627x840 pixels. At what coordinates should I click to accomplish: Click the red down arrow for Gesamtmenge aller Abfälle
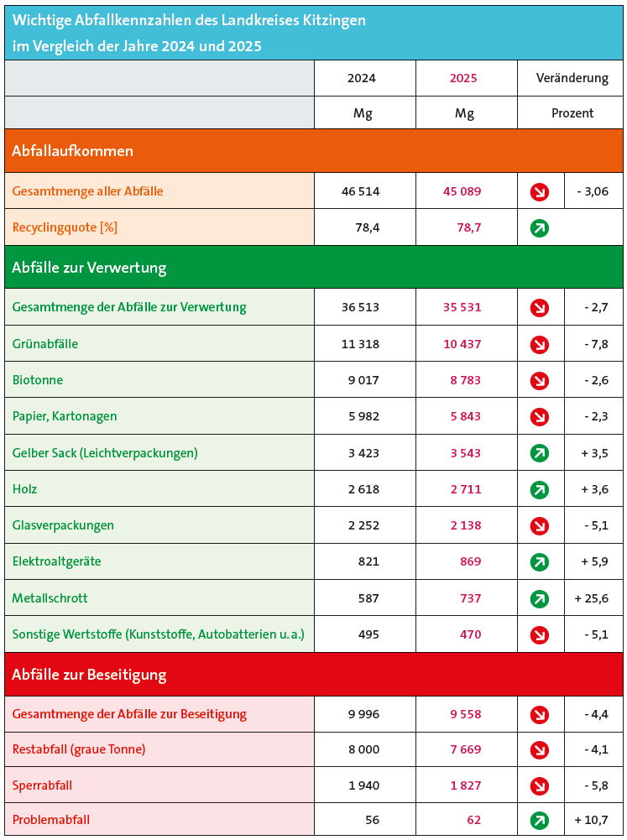(540, 192)
